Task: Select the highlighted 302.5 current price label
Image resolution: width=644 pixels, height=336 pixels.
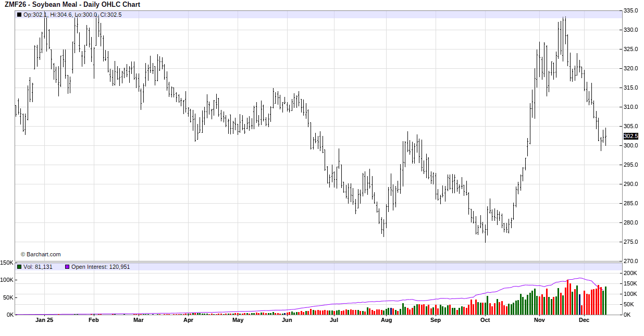Action: (630, 136)
